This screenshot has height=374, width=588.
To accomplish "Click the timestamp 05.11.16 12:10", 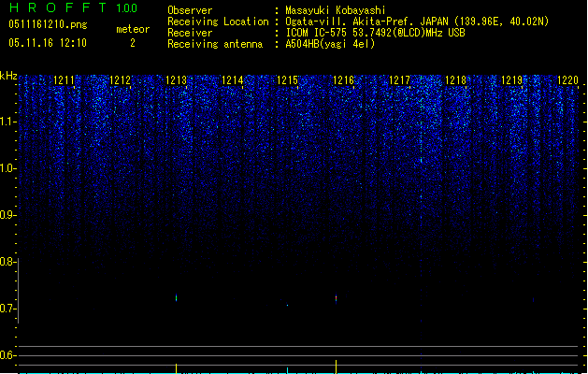I will point(48,43).
